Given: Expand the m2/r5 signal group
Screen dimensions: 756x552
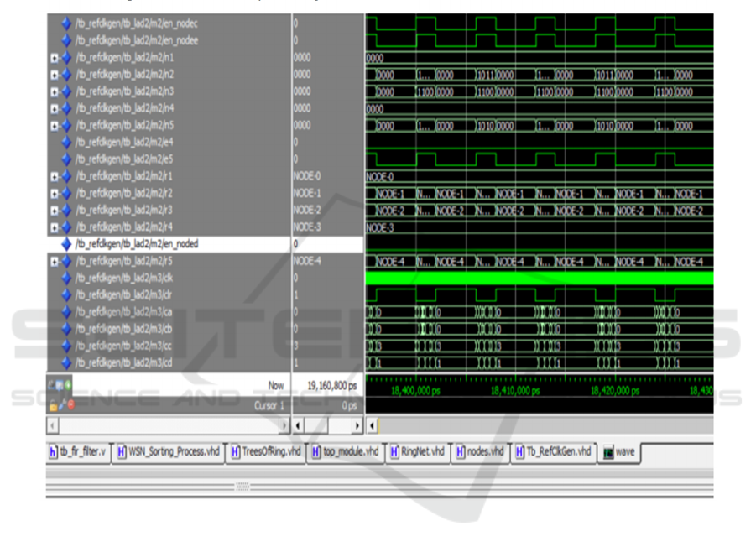Looking at the screenshot, I should tap(54, 261).
